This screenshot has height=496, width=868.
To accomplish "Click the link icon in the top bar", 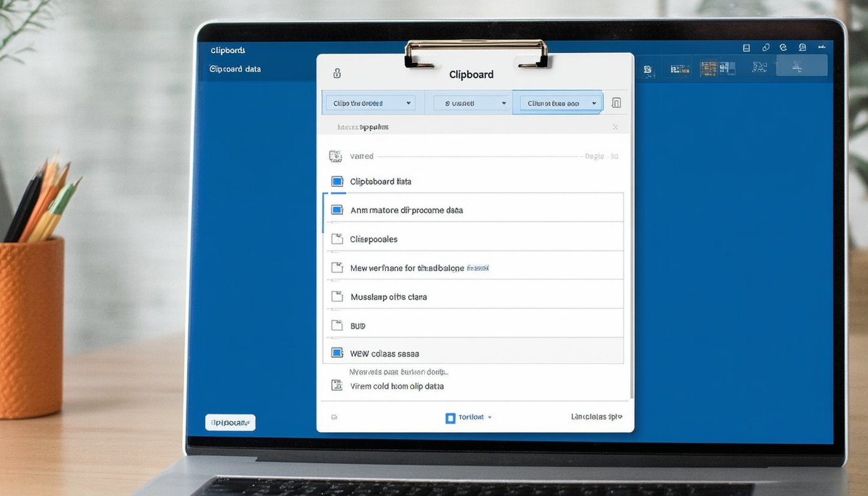I will (x=765, y=47).
